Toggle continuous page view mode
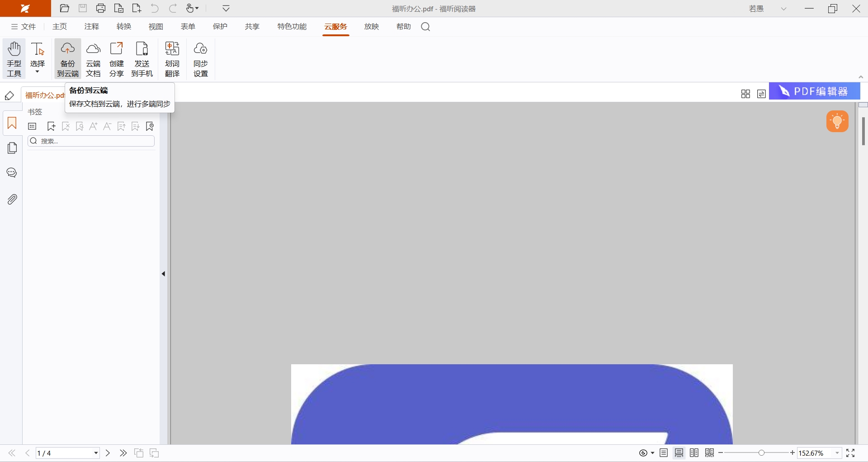Image resolution: width=868 pixels, height=462 pixels. (679, 453)
